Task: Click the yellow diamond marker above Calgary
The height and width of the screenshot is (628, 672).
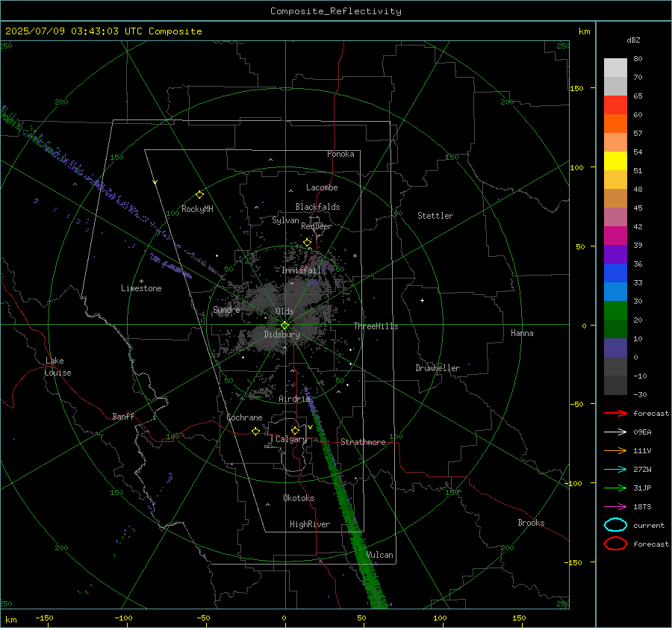Action: 295,430
